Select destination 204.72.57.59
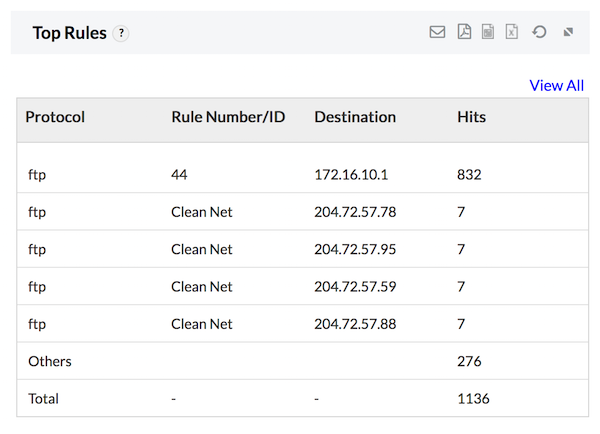Image resolution: width=600 pixels, height=434 pixels. (x=355, y=286)
